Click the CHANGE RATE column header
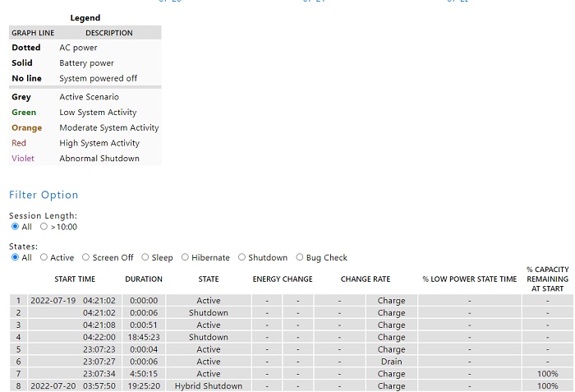575x392 pixels. (x=366, y=279)
